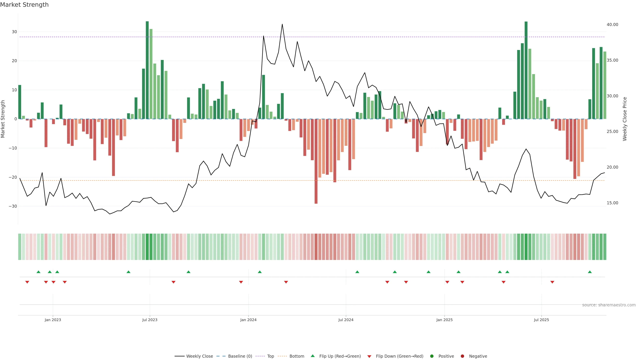This screenshot has height=362, width=644.
Task: Click the Weekly Close Price axis title
Action: pyautogui.click(x=625, y=119)
